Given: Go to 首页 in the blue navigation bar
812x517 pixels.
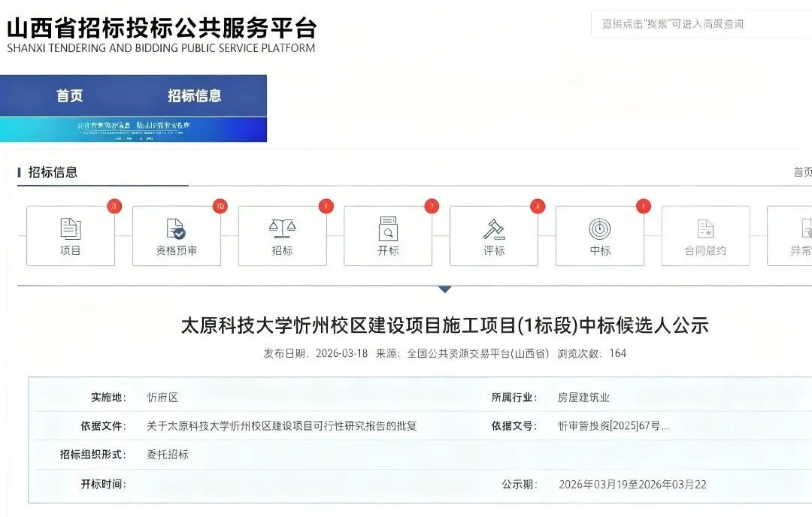Looking at the screenshot, I should tap(69, 95).
